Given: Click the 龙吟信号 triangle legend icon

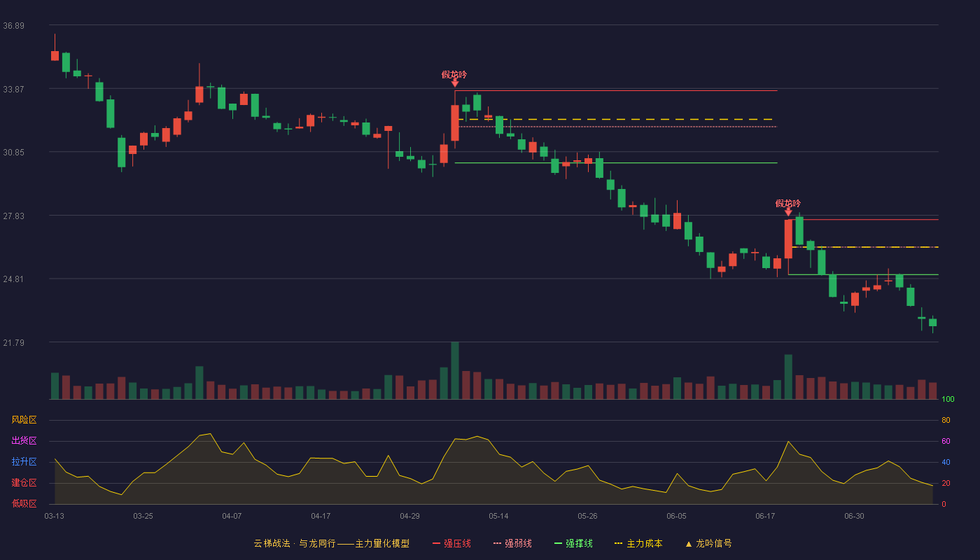Looking at the screenshot, I should coord(688,544).
